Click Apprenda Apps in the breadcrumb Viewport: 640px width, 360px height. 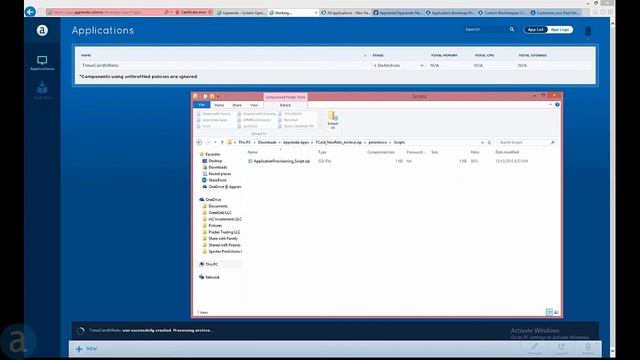[x=296, y=142]
